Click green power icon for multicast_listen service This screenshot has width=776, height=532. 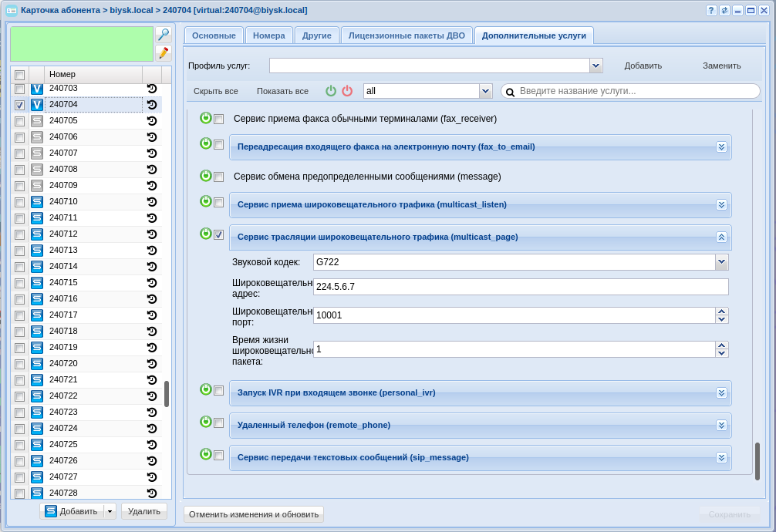206,201
